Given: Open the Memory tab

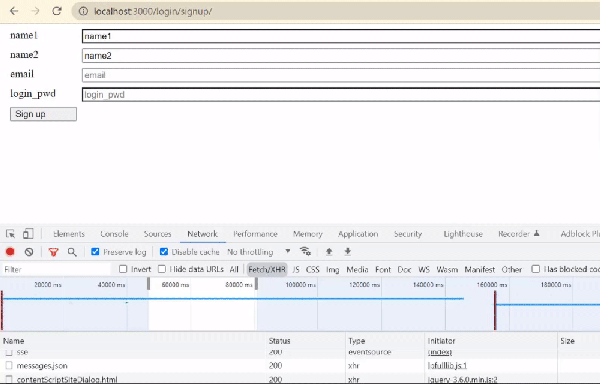Looking at the screenshot, I should [308, 234].
